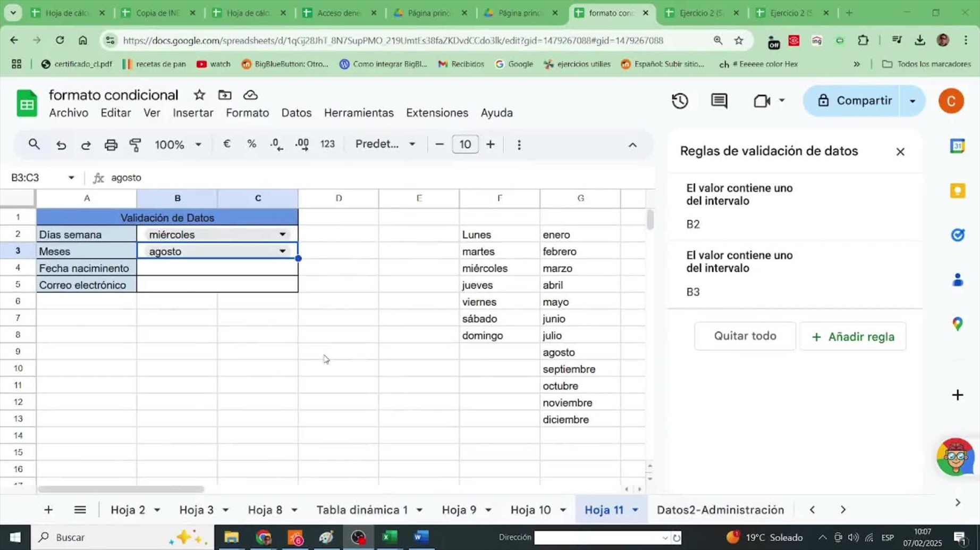This screenshot has height=550, width=980.
Task: Star the formato condicional document
Action: (199, 95)
